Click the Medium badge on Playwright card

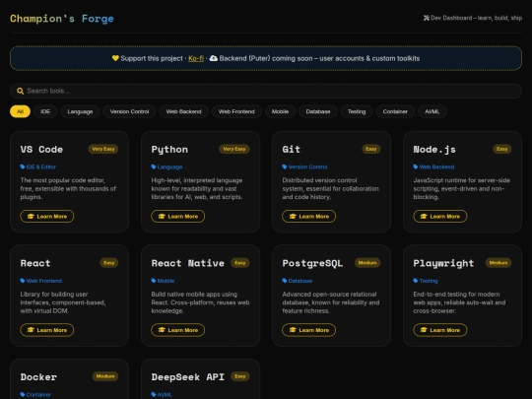[499, 263]
